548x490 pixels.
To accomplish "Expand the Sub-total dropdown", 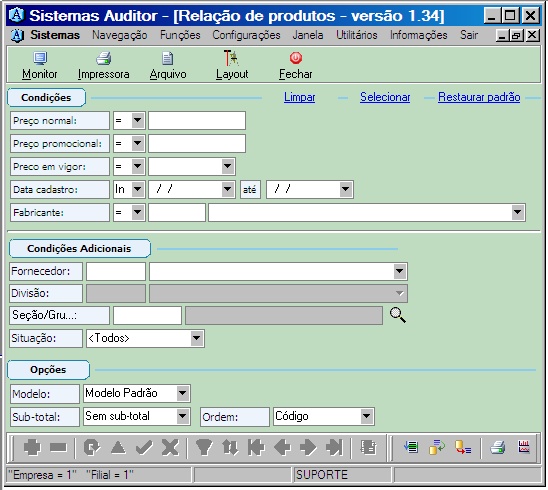I will [x=183, y=416].
